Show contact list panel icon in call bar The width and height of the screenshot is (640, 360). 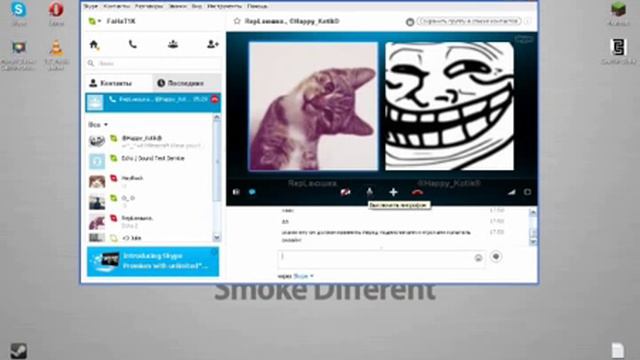(236, 192)
